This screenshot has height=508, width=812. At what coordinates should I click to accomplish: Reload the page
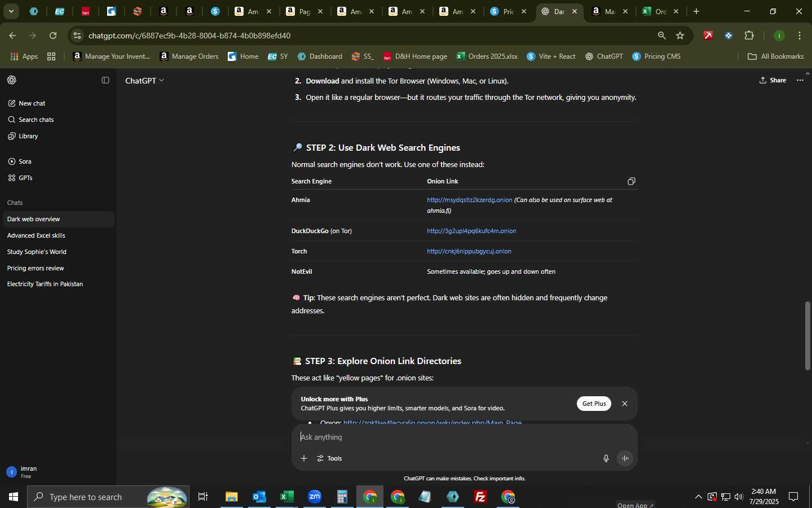click(53, 36)
